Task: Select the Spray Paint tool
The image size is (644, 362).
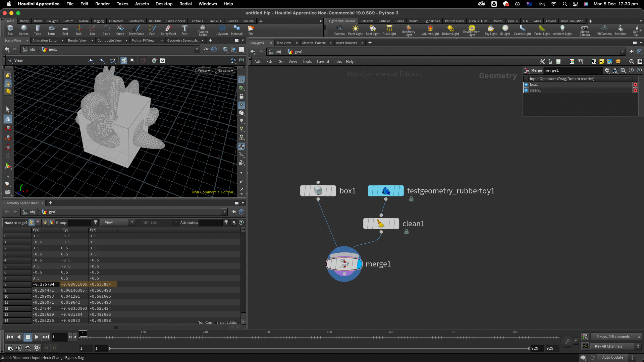Action: click(x=168, y=29)
